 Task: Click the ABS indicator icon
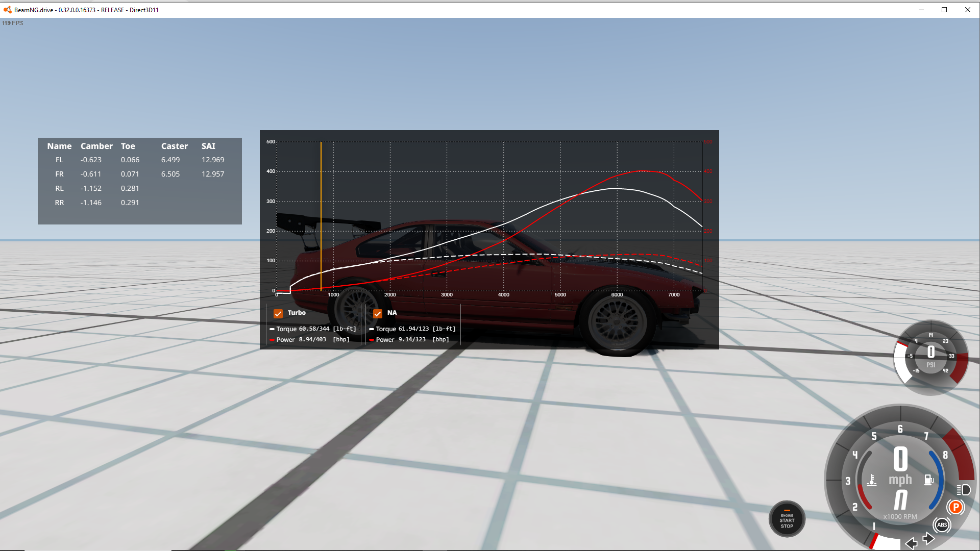point(942,524)
